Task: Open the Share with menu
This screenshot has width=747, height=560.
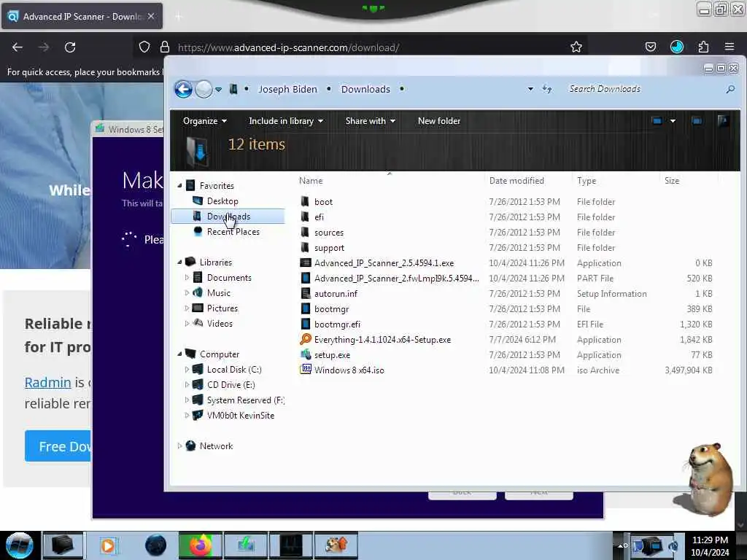Action: tap(370, 121)
